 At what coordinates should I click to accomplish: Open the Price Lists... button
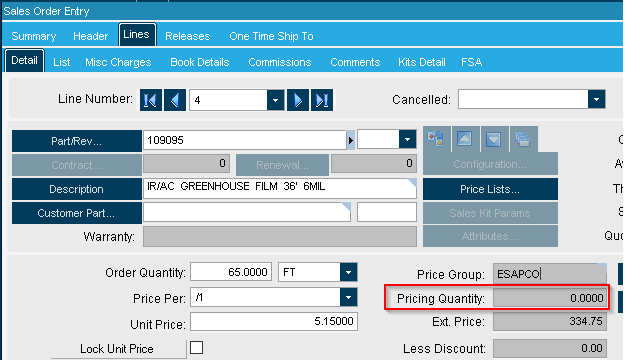pyautogui.click(x=490, y=189)
